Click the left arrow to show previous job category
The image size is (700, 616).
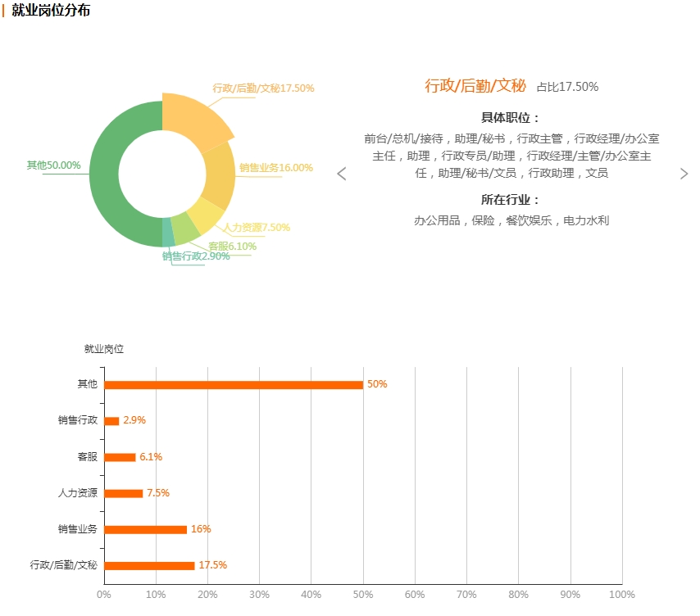click(342, 174)
